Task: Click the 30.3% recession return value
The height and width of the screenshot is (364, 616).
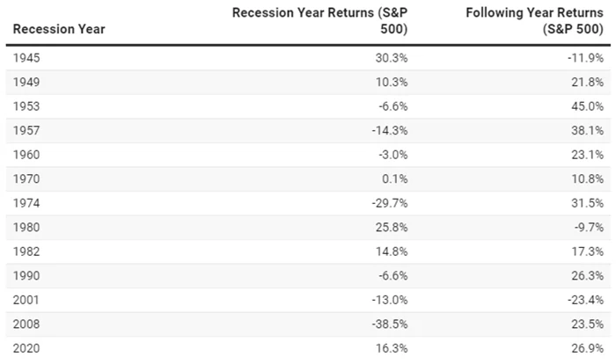Action: pos(392,57)
